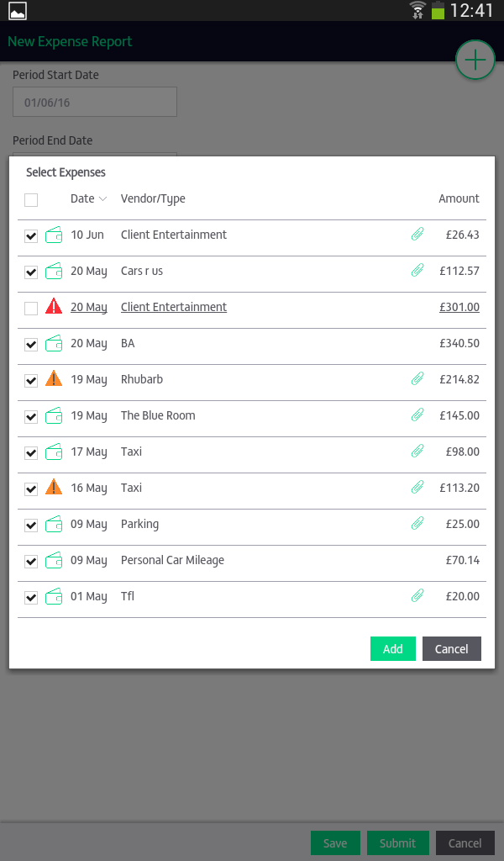Image resolution: width=504 pixels, height=861 pixels.
Task: Tap the red warning icon on Client Entertainment
Action: point(54,306)
